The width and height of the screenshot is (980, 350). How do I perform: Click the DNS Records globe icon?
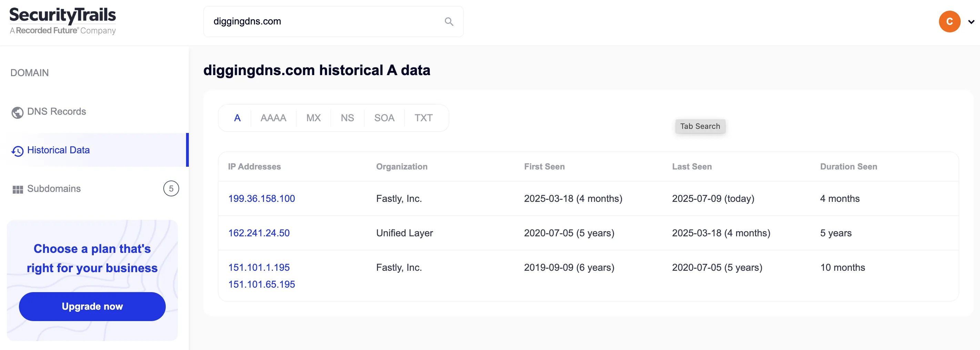click(17, 112)
